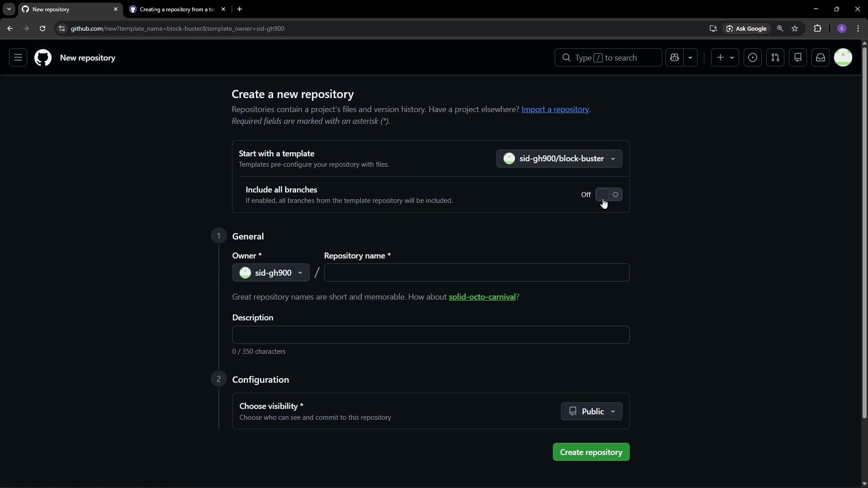Screen dimensions: 868x488
Task: Open the Notifications inbox icon
Action: click(x=821, y=58)
